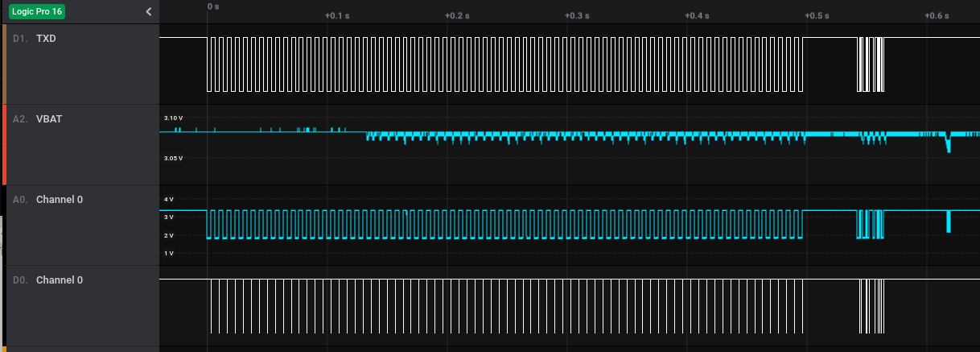The height and width of the screenshot is (352, 980).
Task: Click the 1 V axis label on A0
Action: [x=169, y=254]
